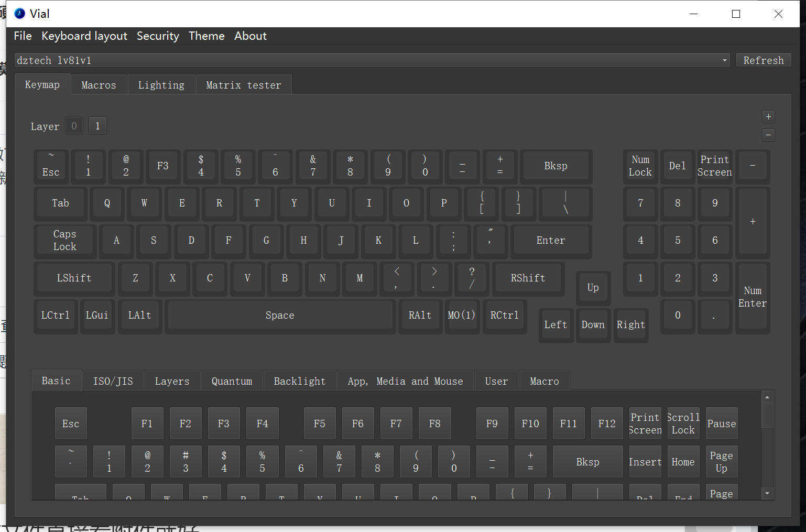Viewport: 806px width, 532px height.
Task: Switch to the Matrix tester tab
Action: pyautogui.click(x=243, y=85)
